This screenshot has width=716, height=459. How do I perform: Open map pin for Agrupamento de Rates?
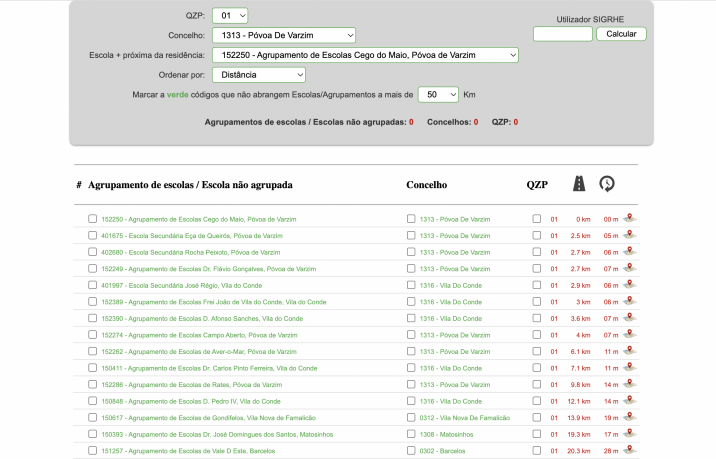pos(629,384)
